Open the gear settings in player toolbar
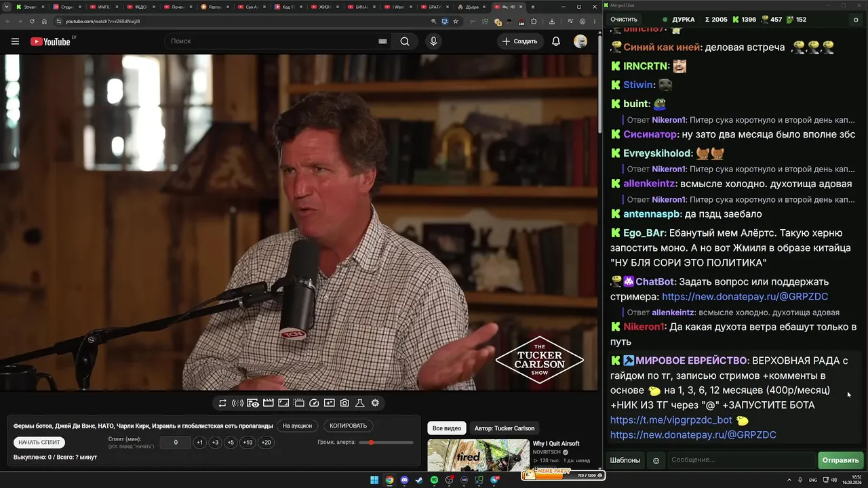 click(375, 403)
